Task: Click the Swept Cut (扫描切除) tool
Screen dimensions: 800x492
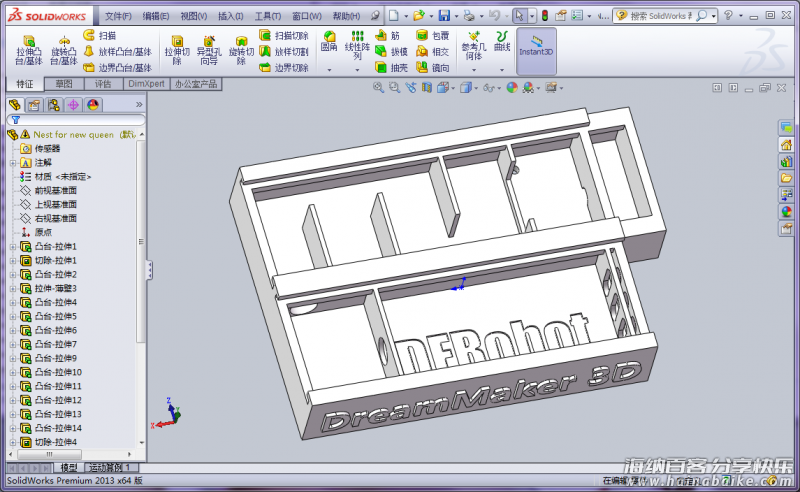Action: point(284,35)
